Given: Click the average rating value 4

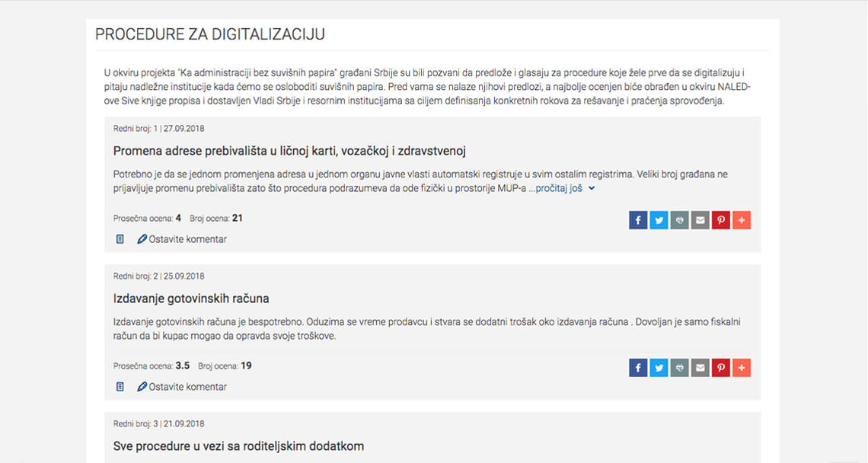Looking at the screenshot, I should point(178,219).
